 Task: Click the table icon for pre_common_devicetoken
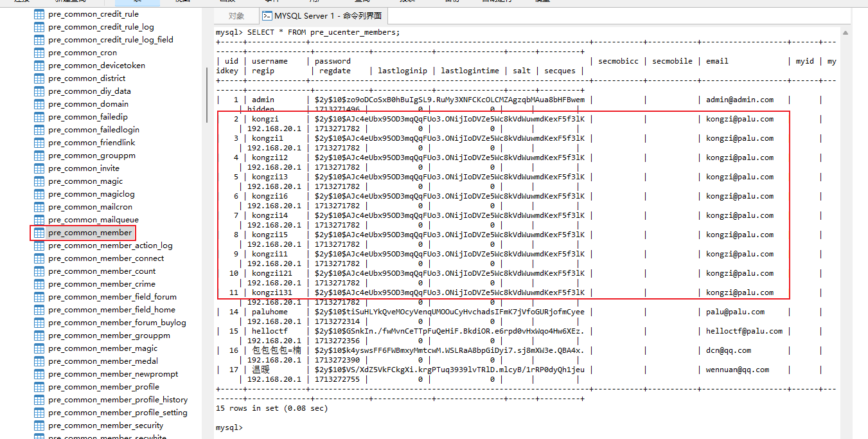[39, 66]
